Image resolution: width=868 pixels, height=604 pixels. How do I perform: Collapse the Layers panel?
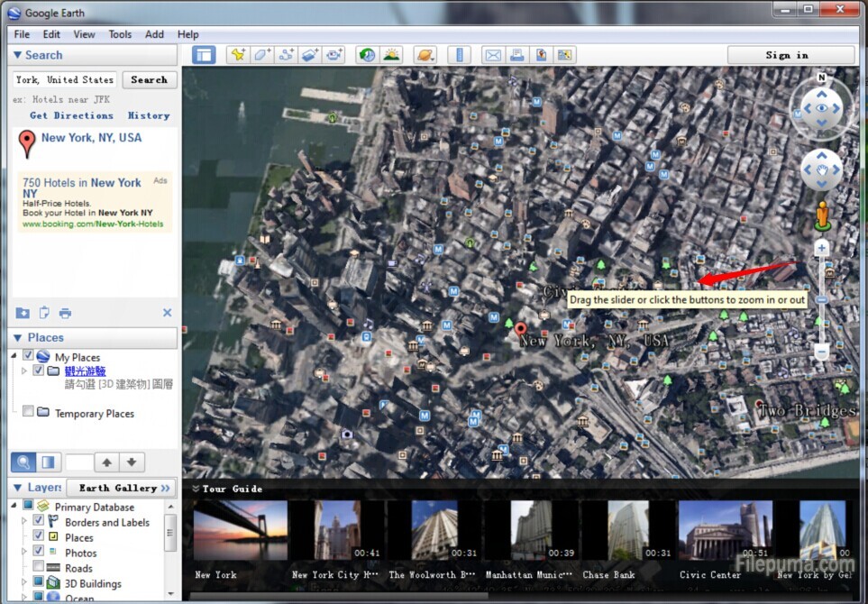18,488
